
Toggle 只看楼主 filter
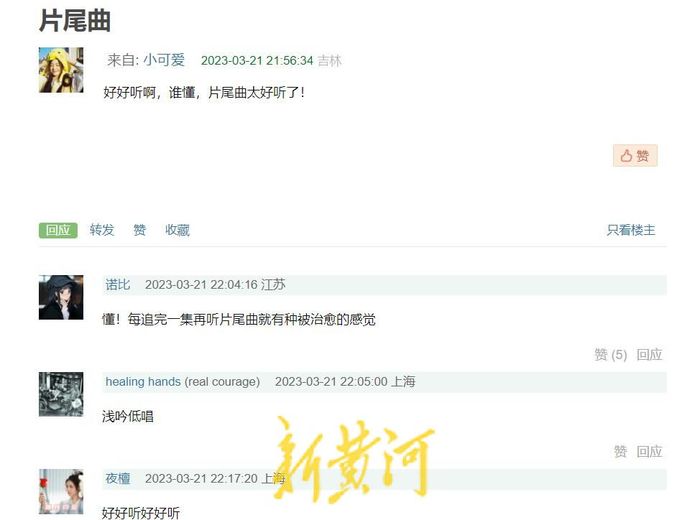[631, 230]
